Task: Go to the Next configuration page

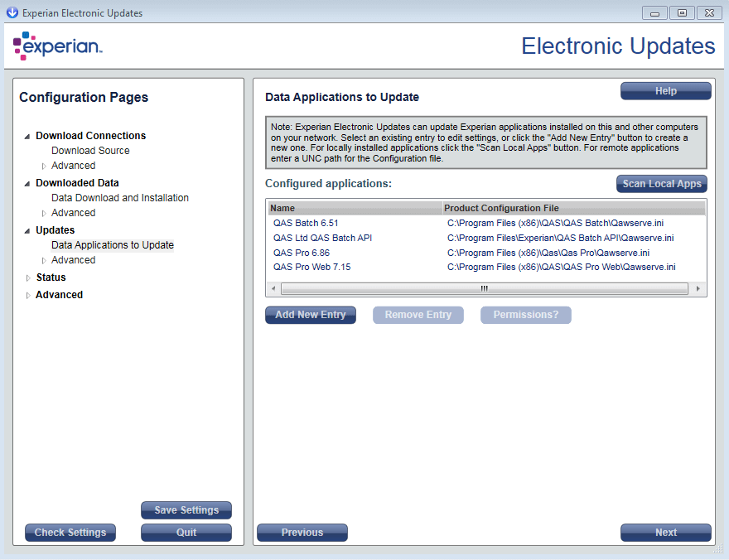Action: (x=665, y=533)
